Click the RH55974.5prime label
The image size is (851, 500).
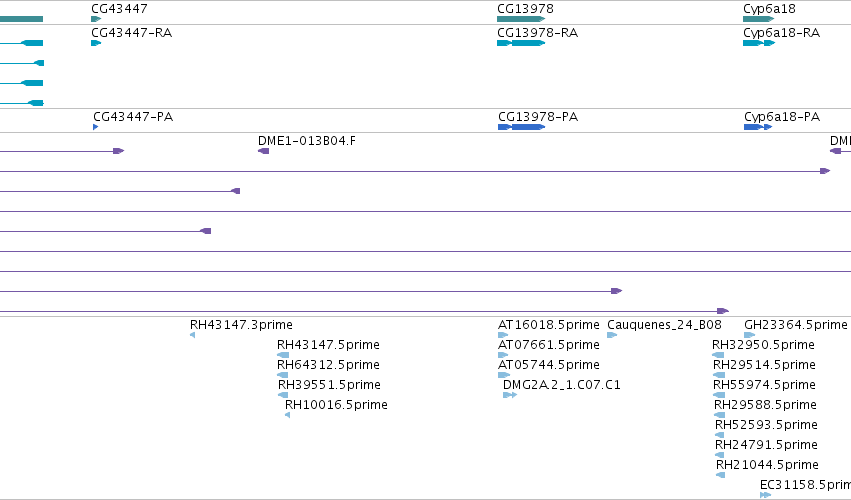[x=764, y=385]
